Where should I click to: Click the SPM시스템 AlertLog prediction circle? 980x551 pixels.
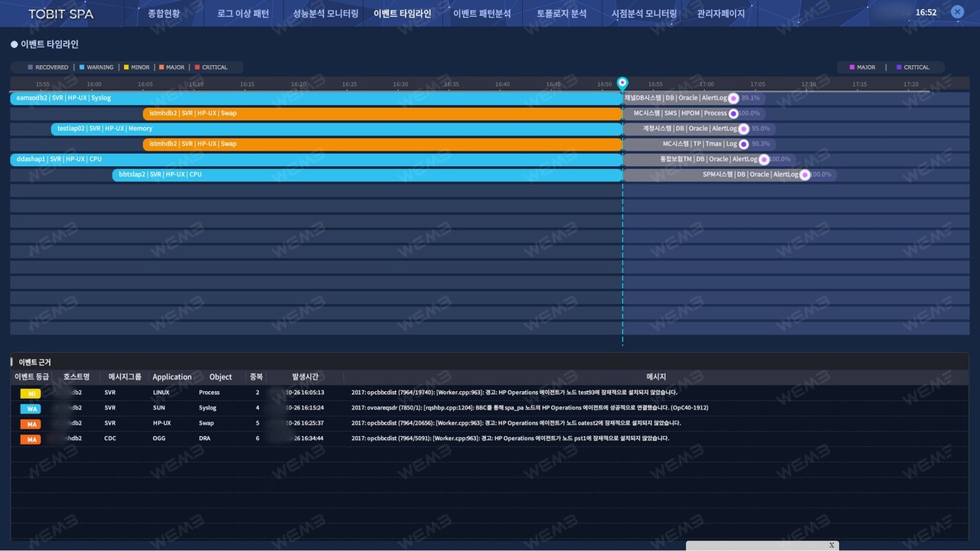(805, 174)
